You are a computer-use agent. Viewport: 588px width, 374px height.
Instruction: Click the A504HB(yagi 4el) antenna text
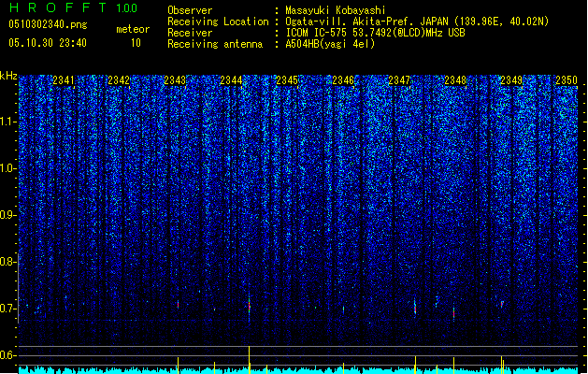tap(330, 44)
